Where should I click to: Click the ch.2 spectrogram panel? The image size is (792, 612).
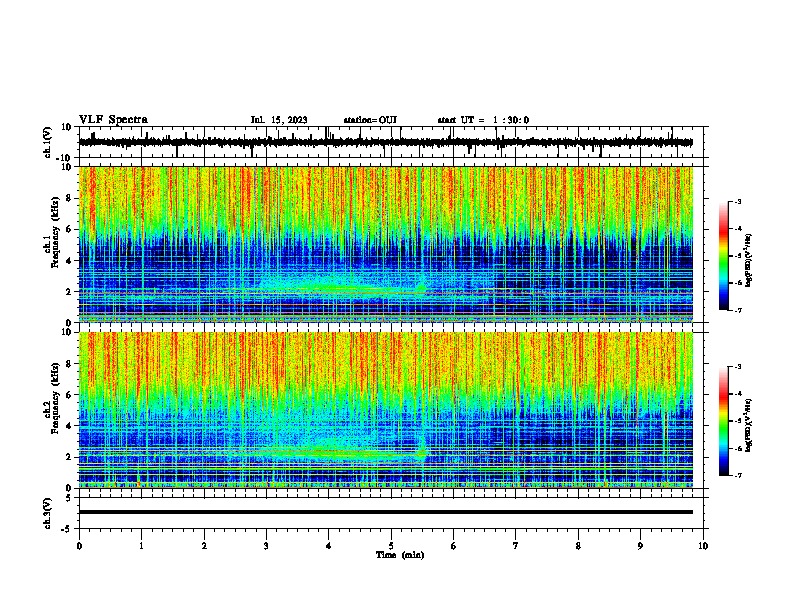tap(385, 410)
